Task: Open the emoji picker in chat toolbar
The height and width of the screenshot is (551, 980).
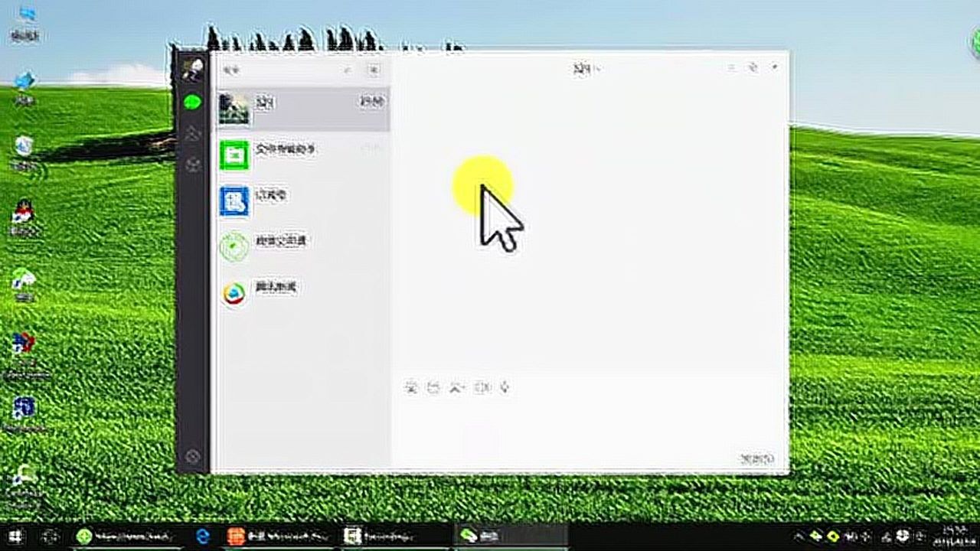Action: [411, 387]
